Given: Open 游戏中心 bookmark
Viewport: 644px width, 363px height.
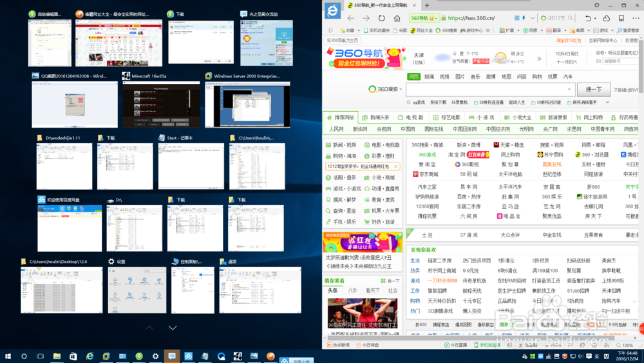Looking at the screenshot, I should tap(471, 30).
